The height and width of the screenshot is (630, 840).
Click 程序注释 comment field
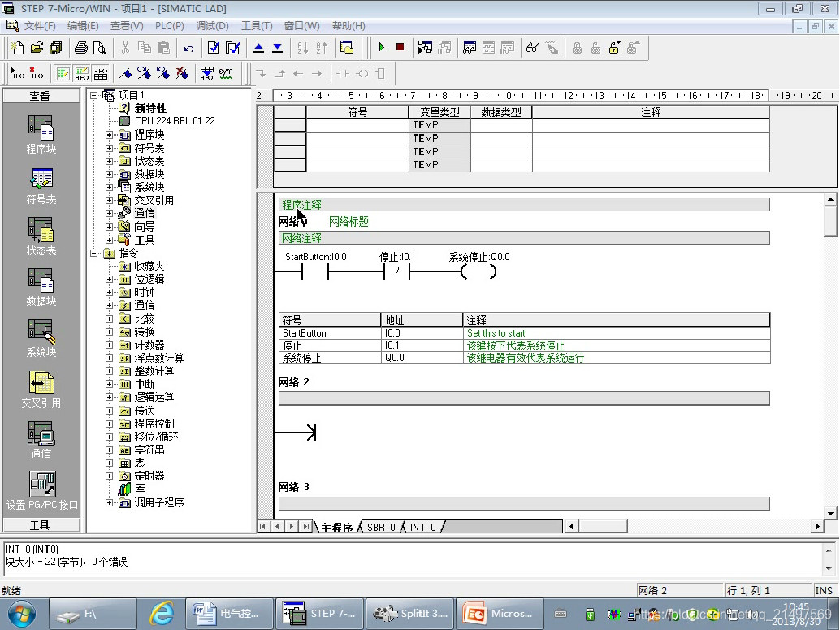(x=524, y=205)
